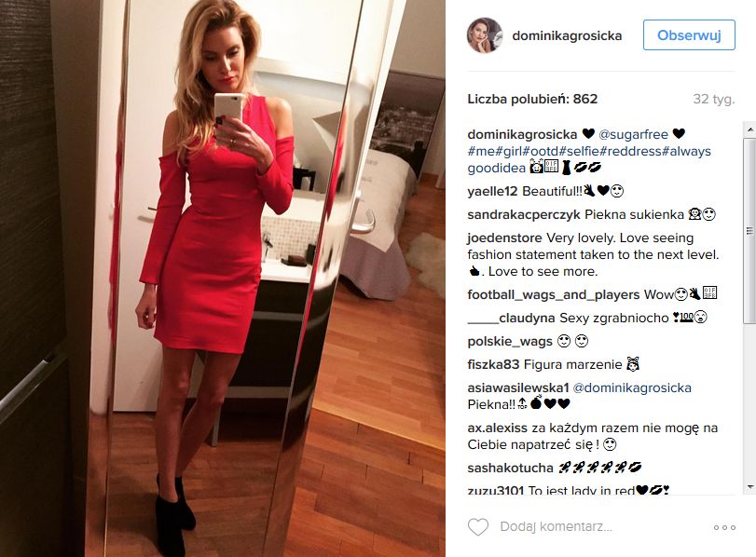This screenshot has height=557, width=756.
Task: Click the Liczba polubień: 862 likes count
Action: tap(532, 99)
